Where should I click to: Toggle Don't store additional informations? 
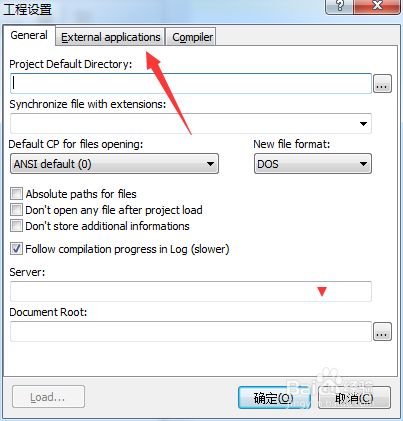pos(16,226)
